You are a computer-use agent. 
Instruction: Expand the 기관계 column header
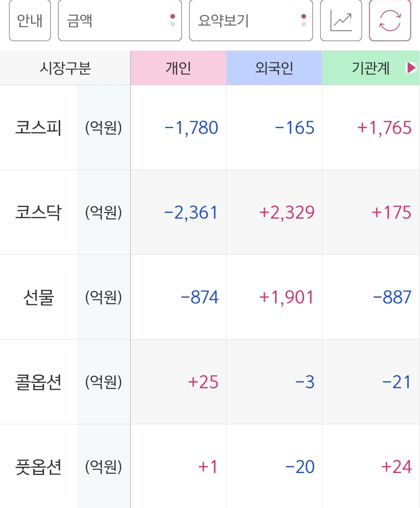coord(371,68)
